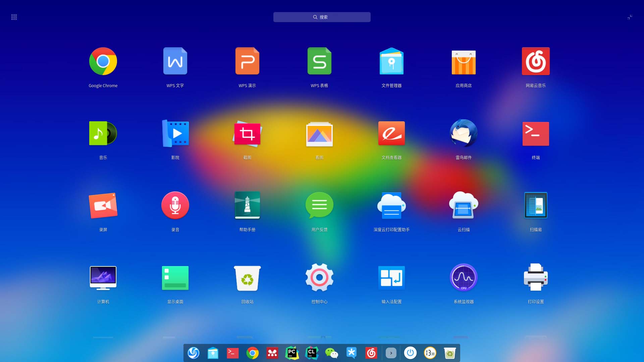Screen dimensions: 644x362
Task: Open 回收站 trash from the app grid
Action: [247, 278]
